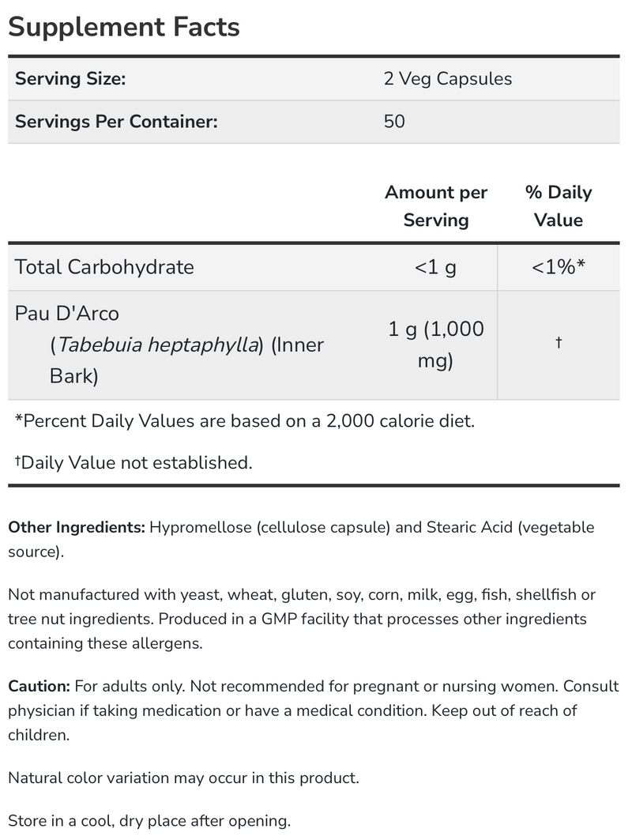
Task: Click the Pau D'Arco ingredient name
Action: click(67, 314)
